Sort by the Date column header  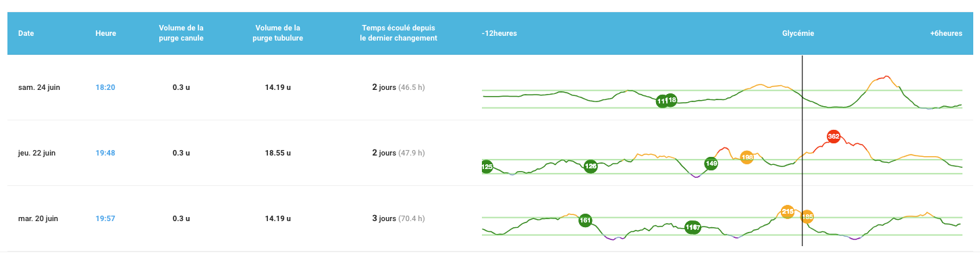pos(26,33)
